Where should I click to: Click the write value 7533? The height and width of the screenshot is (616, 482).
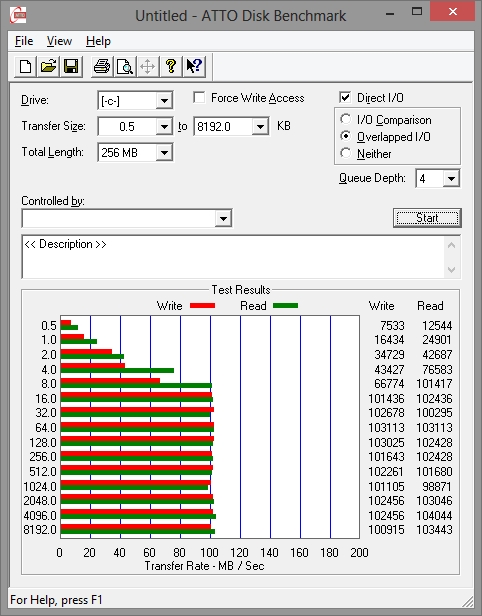click(x=392, y=326)
